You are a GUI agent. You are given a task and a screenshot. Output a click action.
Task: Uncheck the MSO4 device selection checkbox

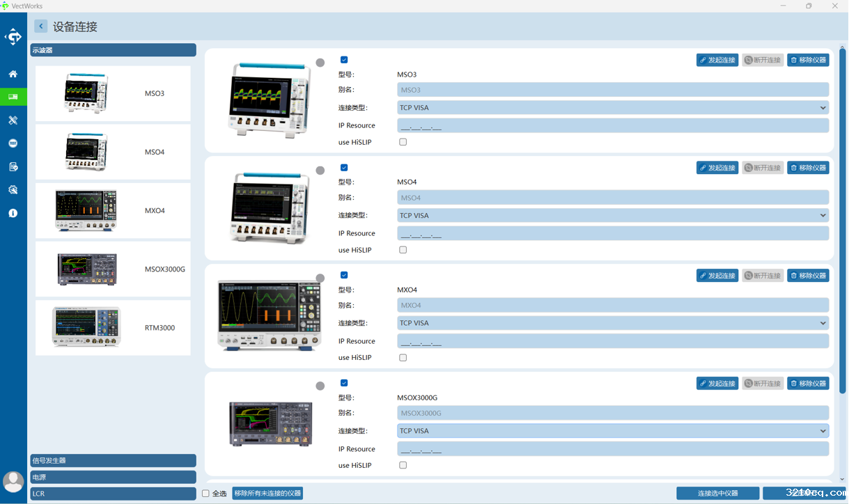pyautogui.click(x=344, y=168)
